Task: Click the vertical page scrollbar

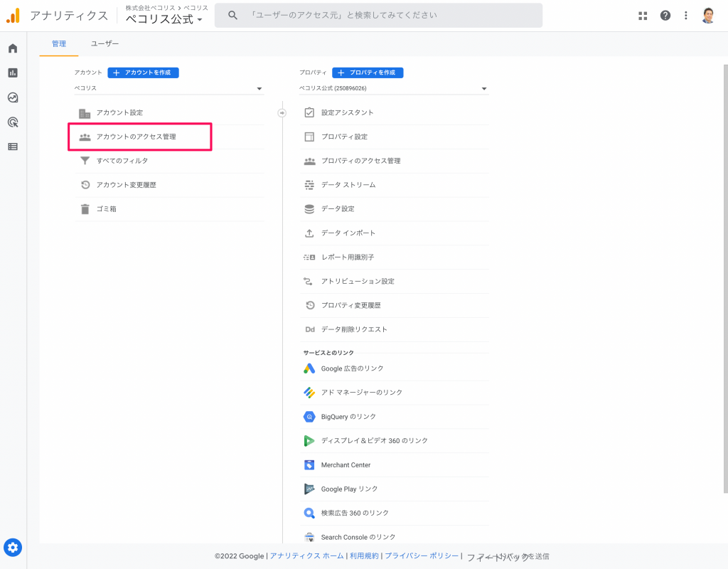Action: [x=725, y=279]
